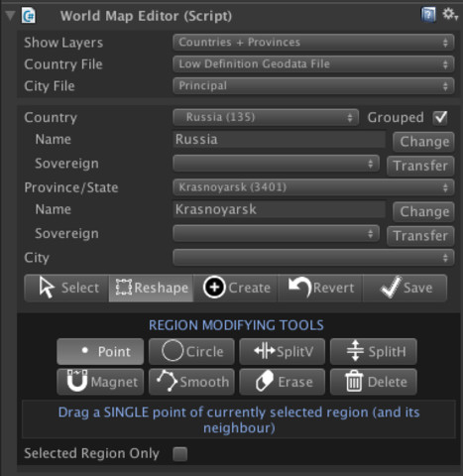Image resolution: width=463 pixels, height=476 pixels.
Task: Open the Country File dropdown
Action: point(313,64)
